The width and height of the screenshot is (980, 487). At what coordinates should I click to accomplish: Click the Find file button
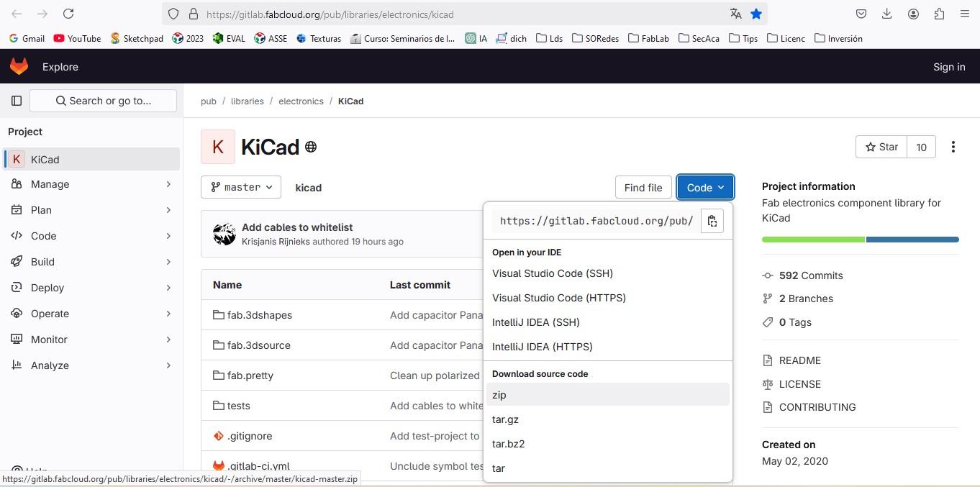point(643,187)
